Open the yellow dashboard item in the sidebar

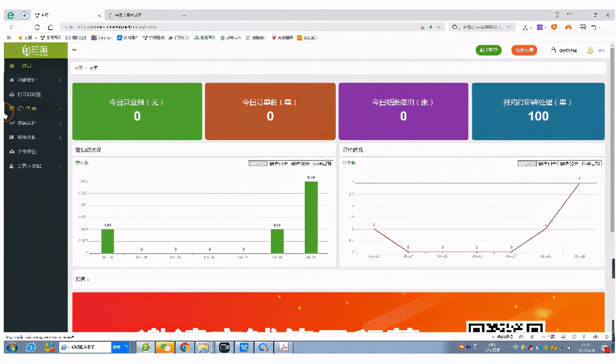coord(35,66)
